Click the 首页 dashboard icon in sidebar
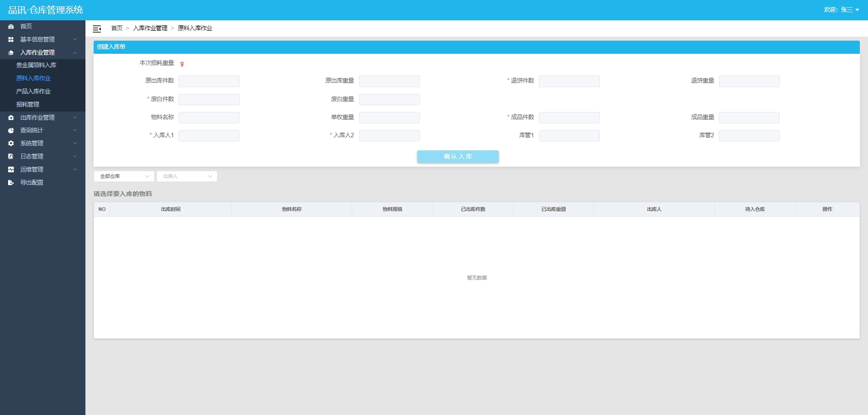The image size is (868, 415). pyautogui.click(x=11, y=27)
